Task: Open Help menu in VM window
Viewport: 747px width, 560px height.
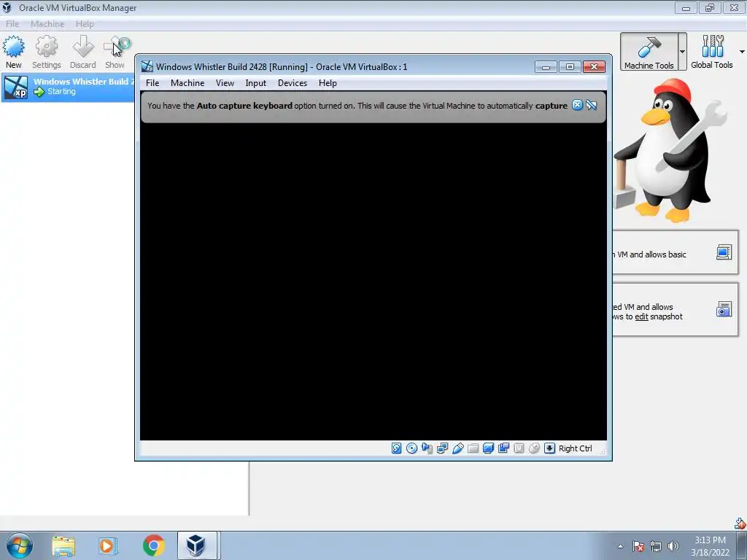Action: coord(328,83)
